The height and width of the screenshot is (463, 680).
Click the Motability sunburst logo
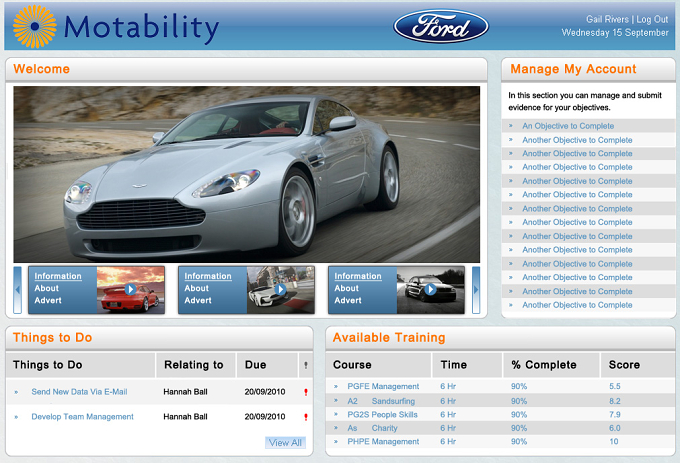point(35,26)
